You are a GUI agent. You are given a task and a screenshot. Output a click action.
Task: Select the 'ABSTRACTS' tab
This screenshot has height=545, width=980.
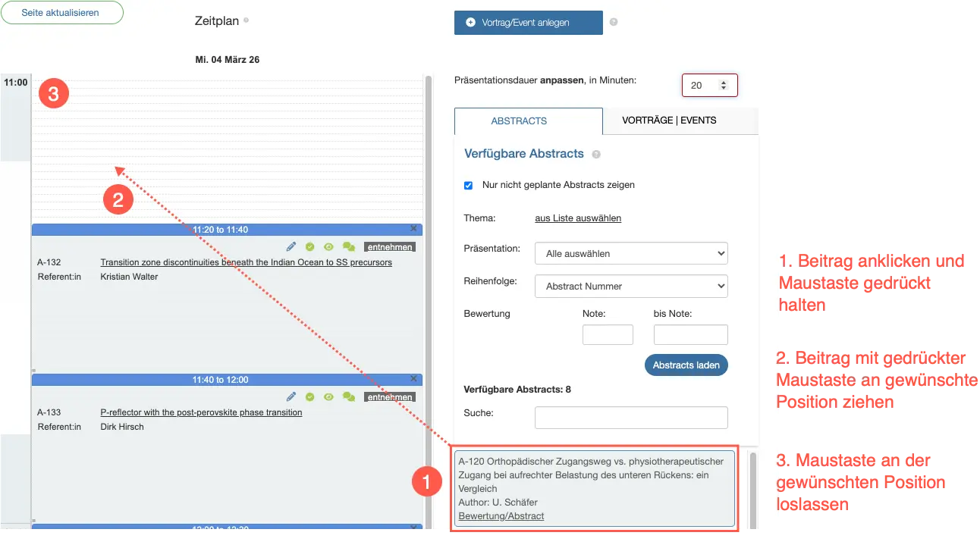[x=519, y=121]
